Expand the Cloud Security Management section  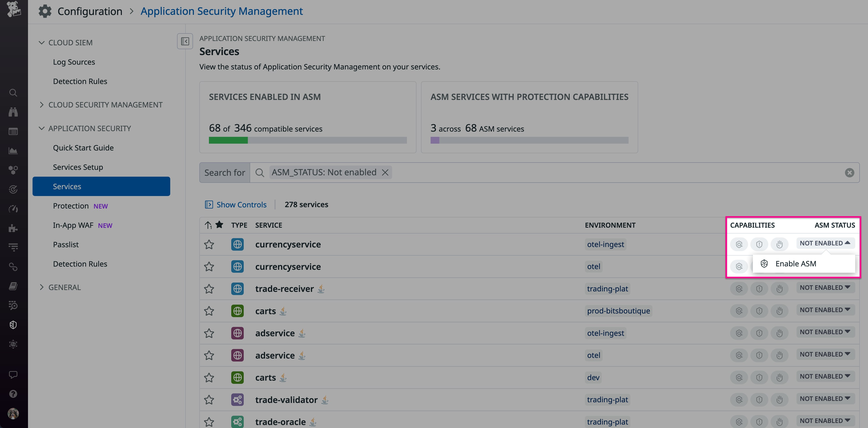(x=105, y=105)
